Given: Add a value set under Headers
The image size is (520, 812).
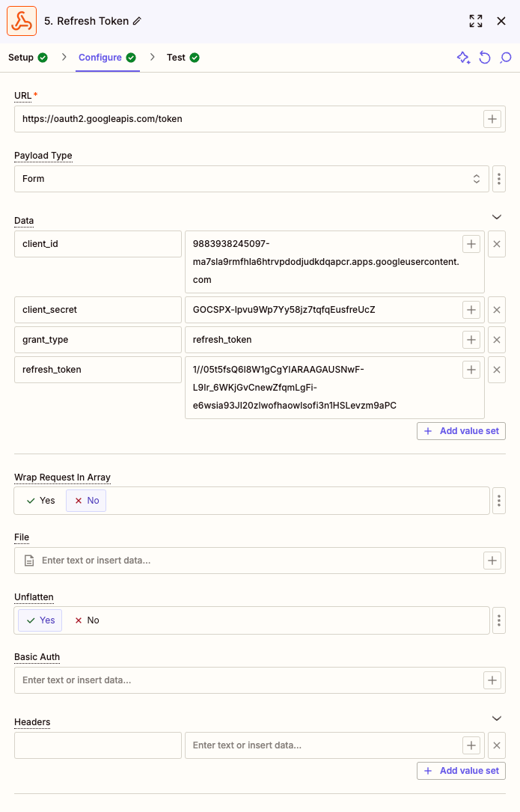Looking at the screenshot, I should pyautogui.click(x=461, y=770).
